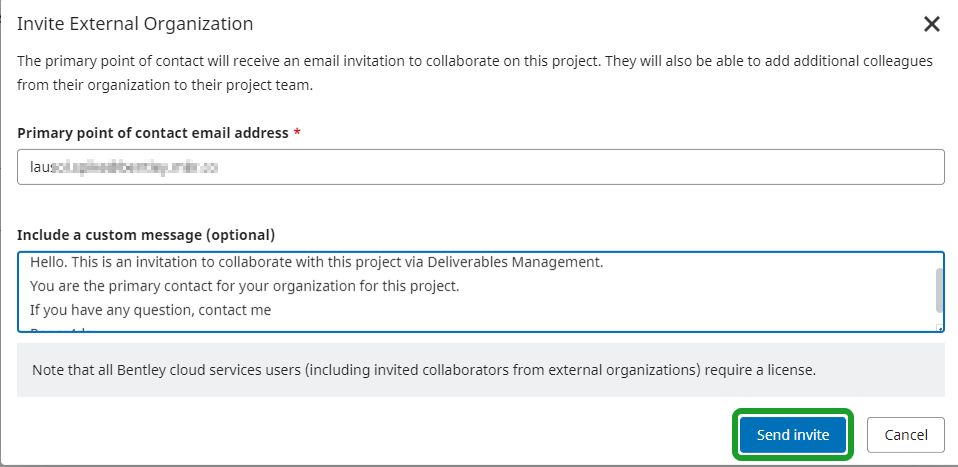
Task: Place cursor on 'If you have any question' line
Action: (150, 310)
